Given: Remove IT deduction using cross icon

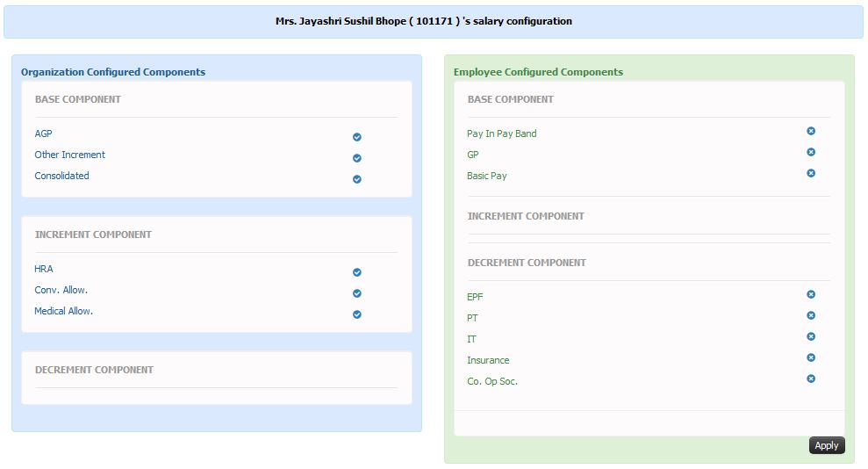Looking at the screenshot, I should point(811,336).
